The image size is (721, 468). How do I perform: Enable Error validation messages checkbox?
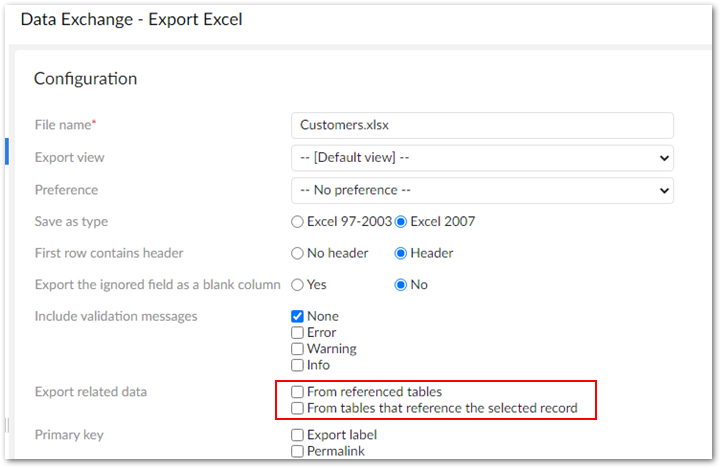coord(297,333)
